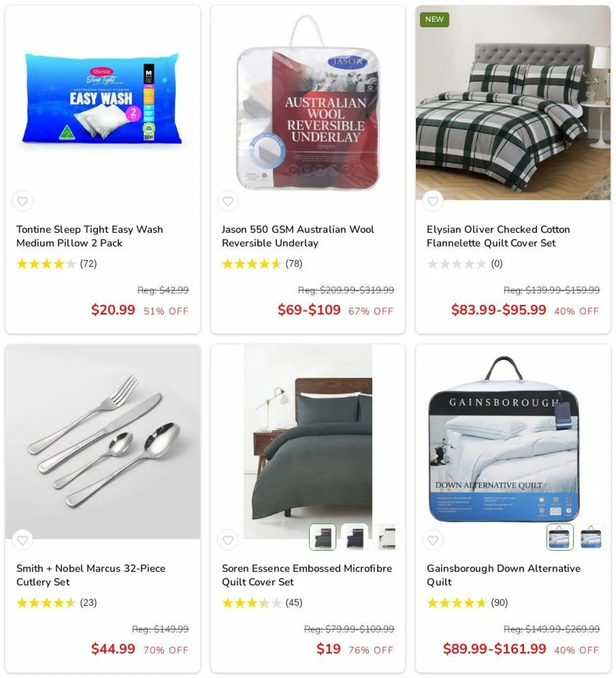The height and width of the screenshot is (678, 616).
Task: Add Jason Wool Underlay to wishlist heart
Action: click(x=228, y=201)
